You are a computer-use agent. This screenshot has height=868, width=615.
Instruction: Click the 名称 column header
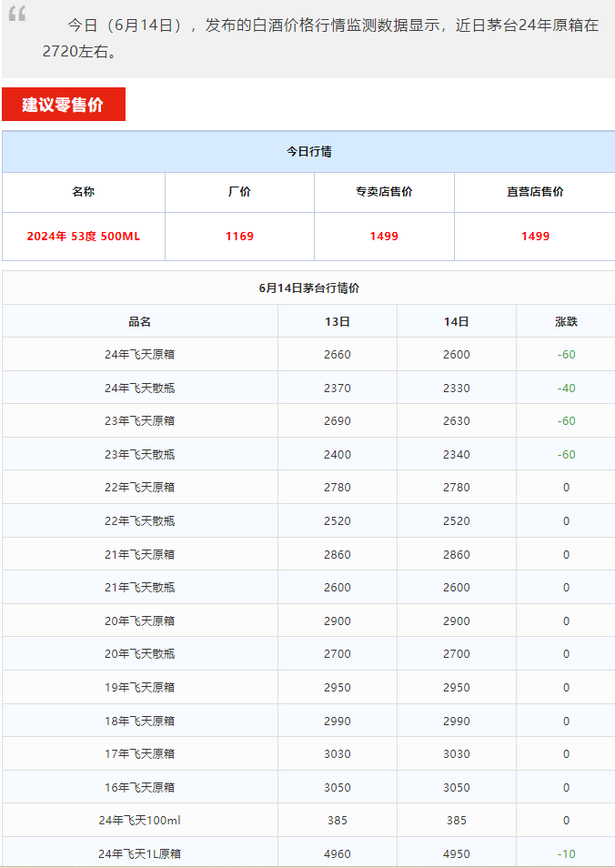[83, 192]
